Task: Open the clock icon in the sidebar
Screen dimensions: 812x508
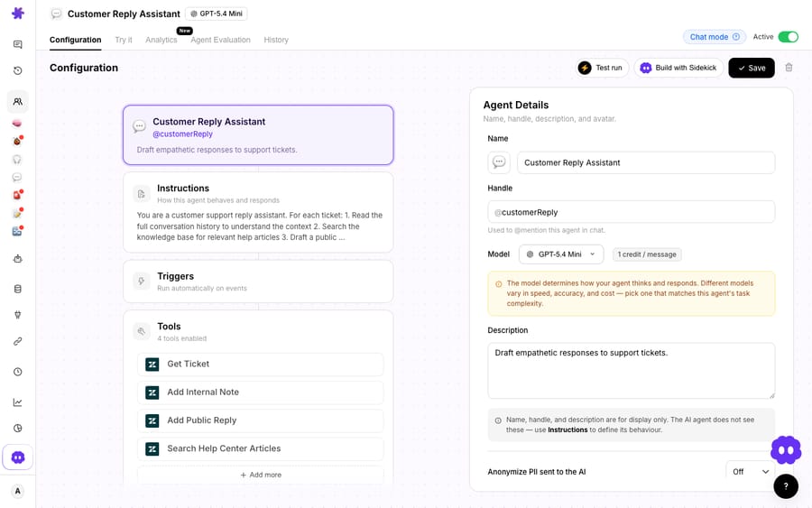Action: tap(18, 372)
